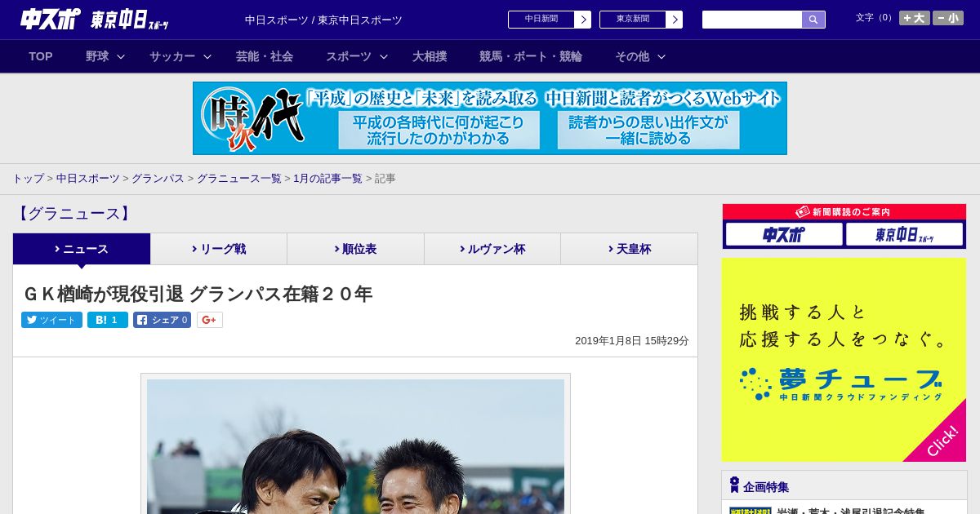The image size is (980, 514).
Task: Decrease text size with 小 button
Action: point(948,18)
